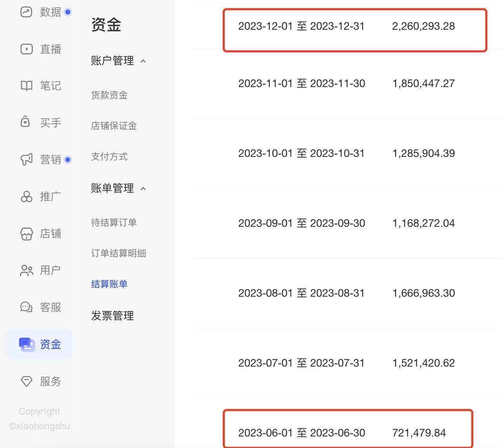The width and height of the screenshot is (502, 448).
Task: Switch to the 结算账单 menu item
Action: (109, 284)
